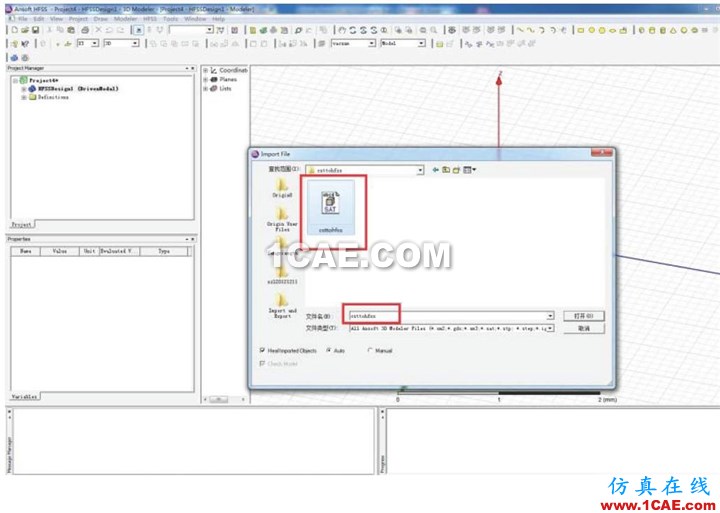Click the blue HFSS design icon
This screenshot has height=513, width=720.
(x=14, y=58)
